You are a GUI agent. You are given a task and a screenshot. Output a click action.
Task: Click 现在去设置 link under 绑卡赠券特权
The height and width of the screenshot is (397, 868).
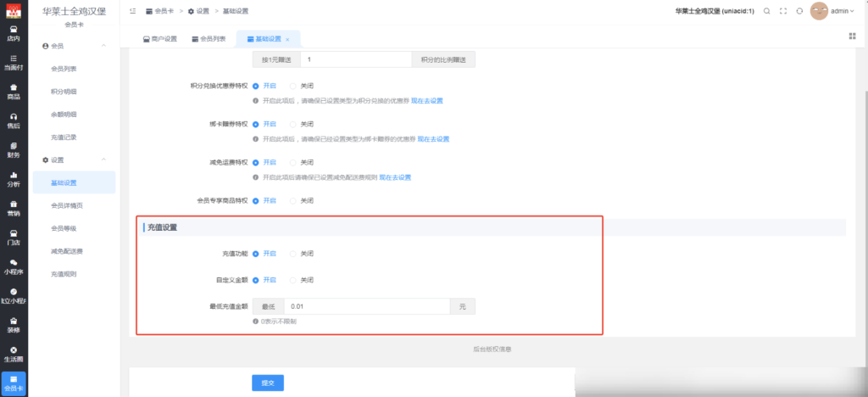click(x=430, y=139)
